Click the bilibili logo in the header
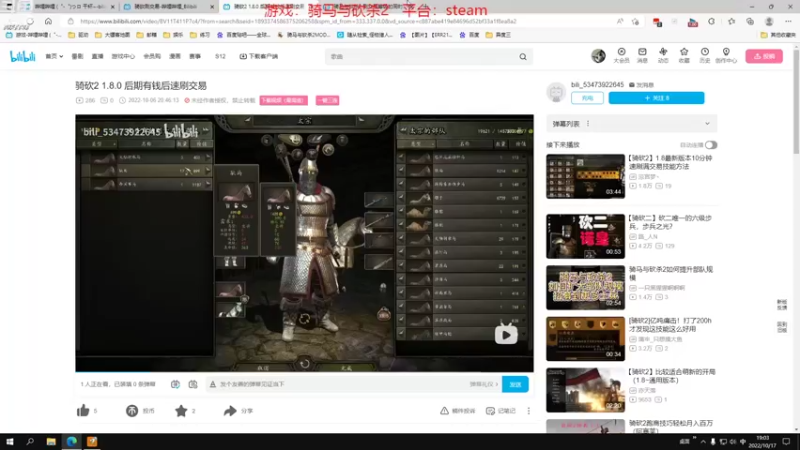Image resolution: width=800 pixels, height=450 pixels. tap(22, 56)
